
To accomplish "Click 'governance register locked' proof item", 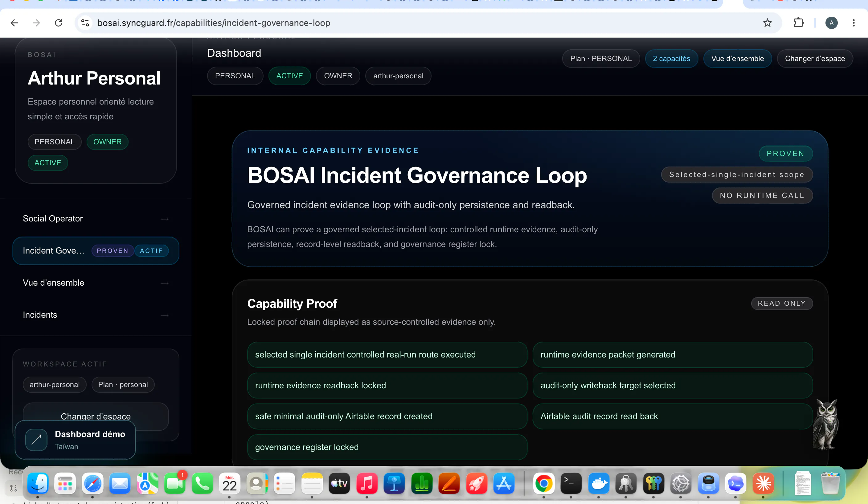I will (x=387, y=447).
